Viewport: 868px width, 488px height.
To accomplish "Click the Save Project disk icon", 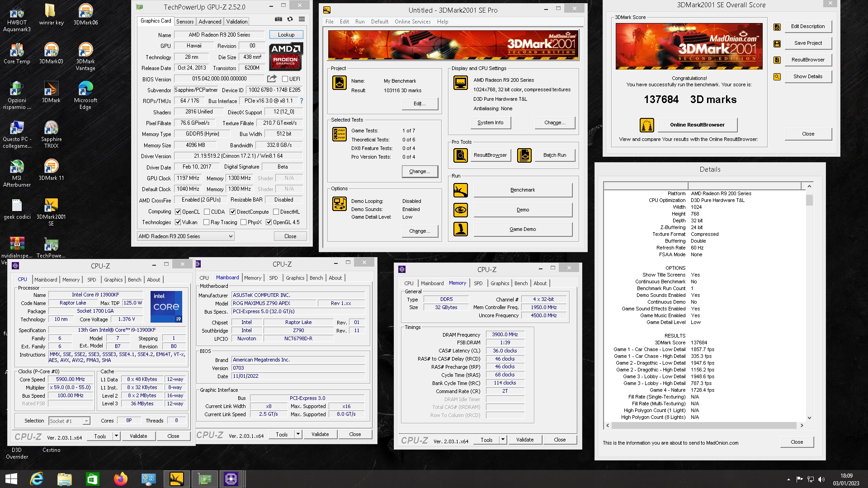I will tap(777, 44).
